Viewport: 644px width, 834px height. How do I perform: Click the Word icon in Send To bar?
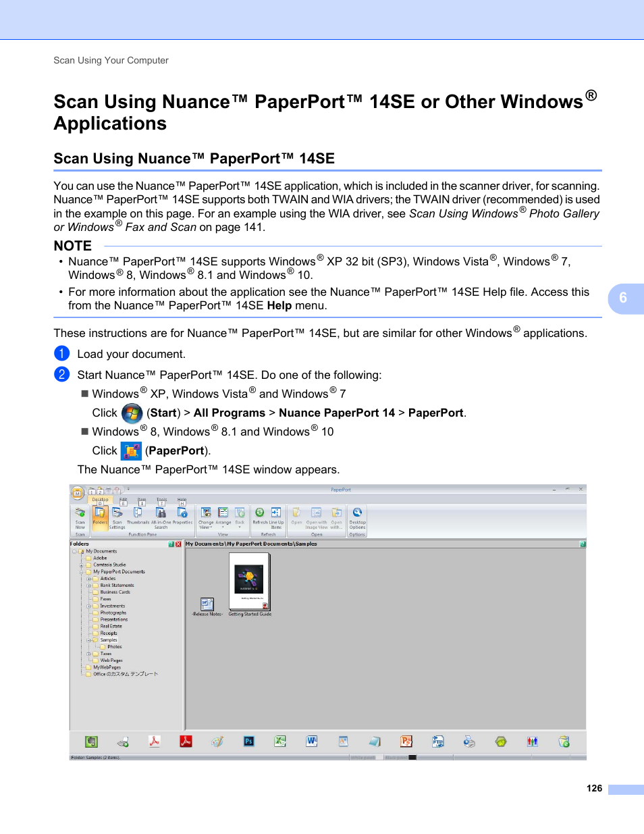click(312, 741)
